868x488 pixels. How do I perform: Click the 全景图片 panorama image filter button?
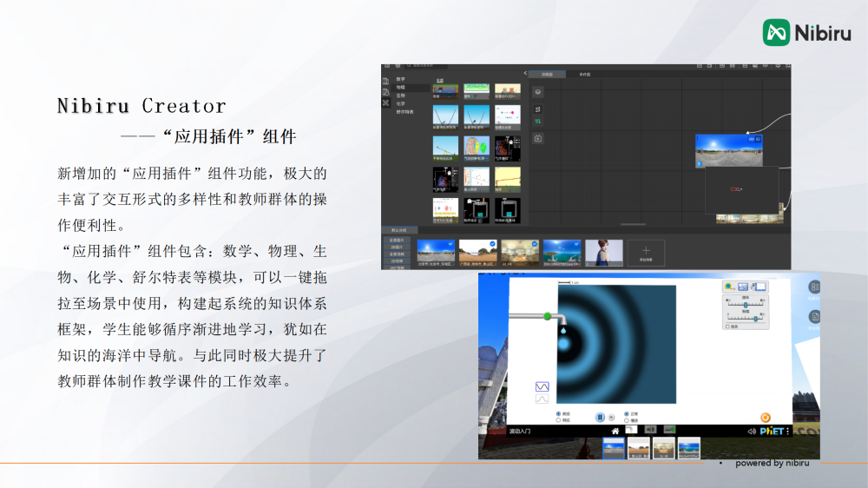397,240
